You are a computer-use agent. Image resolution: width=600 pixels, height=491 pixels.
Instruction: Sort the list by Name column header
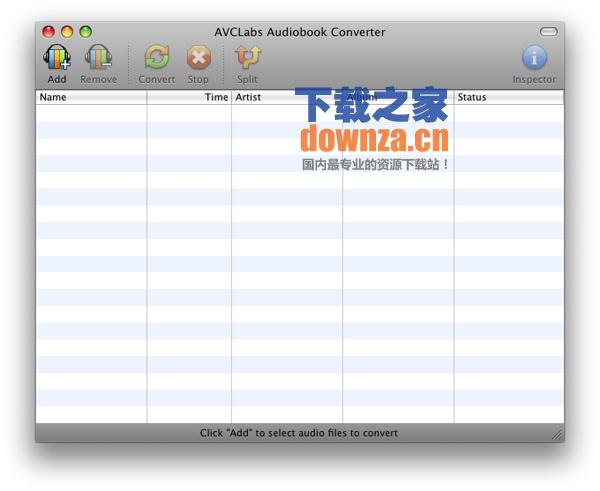pos(91,97)
